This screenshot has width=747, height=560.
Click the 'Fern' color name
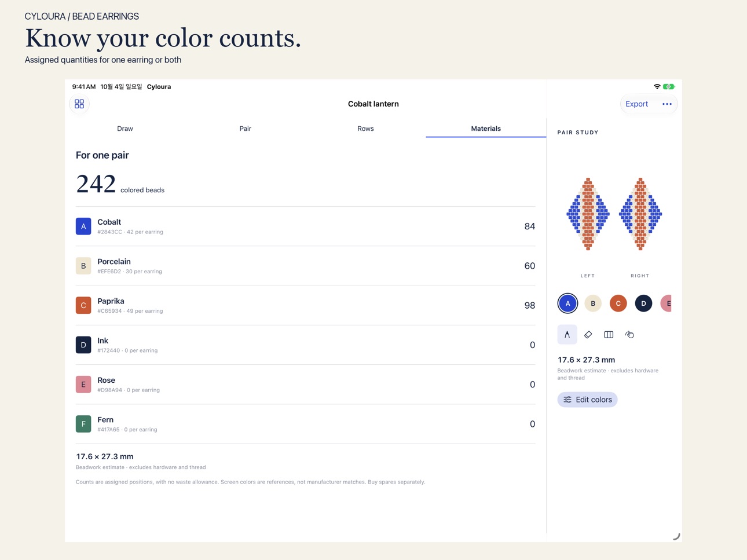(x=105, y=420)
